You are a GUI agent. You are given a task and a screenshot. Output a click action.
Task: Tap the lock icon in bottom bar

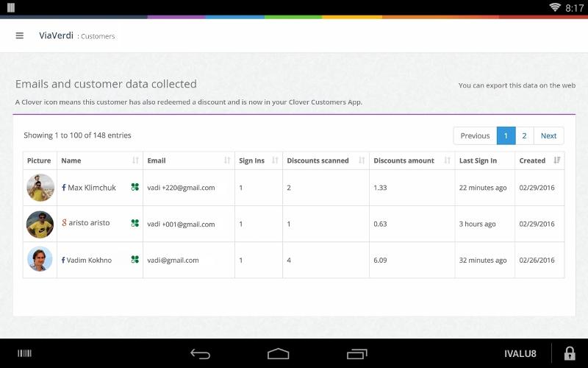coord(569,353)
